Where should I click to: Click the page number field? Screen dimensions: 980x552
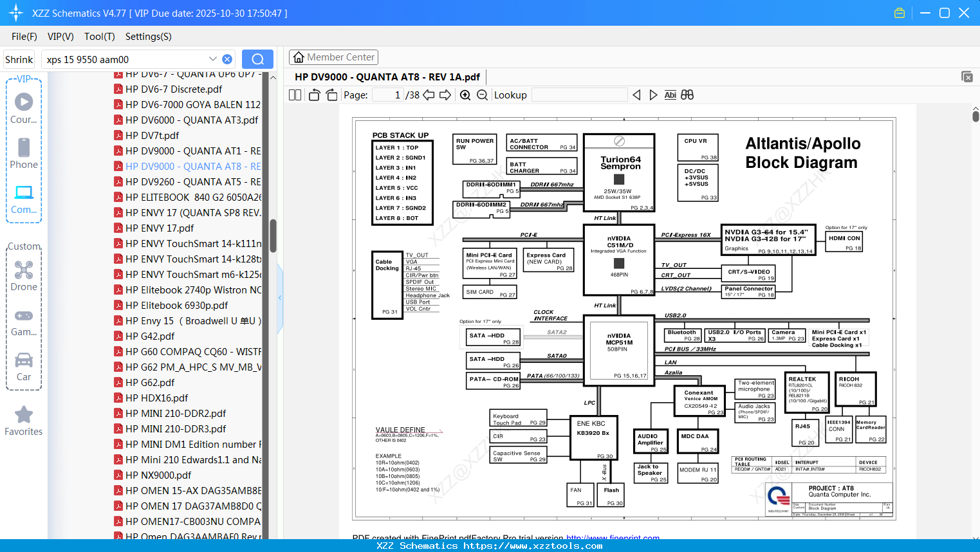click(388, 95)
